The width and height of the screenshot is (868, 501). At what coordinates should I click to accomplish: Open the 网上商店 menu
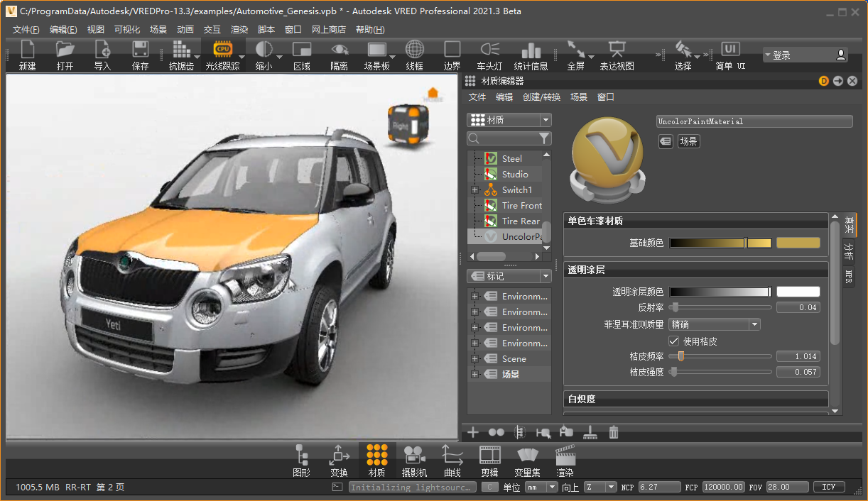[329, 29]
